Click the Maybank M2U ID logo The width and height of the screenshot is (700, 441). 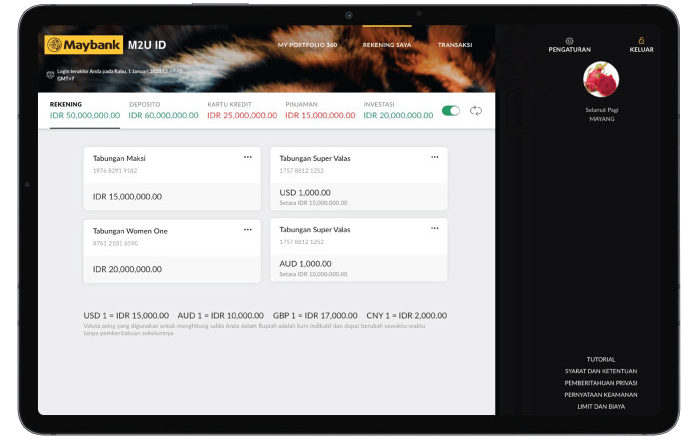(x=96, y=45)
